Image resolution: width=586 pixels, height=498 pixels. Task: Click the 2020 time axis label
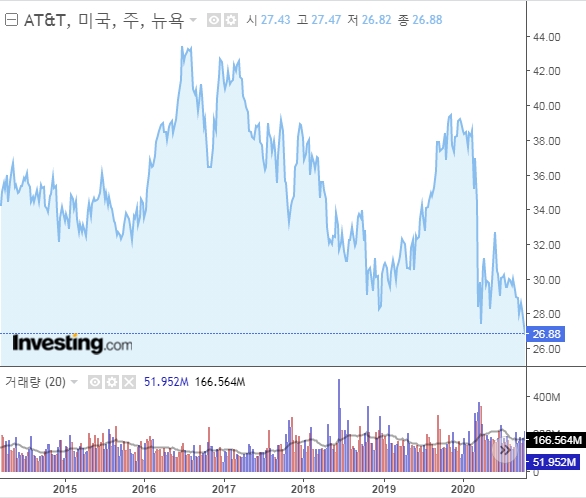463,489
